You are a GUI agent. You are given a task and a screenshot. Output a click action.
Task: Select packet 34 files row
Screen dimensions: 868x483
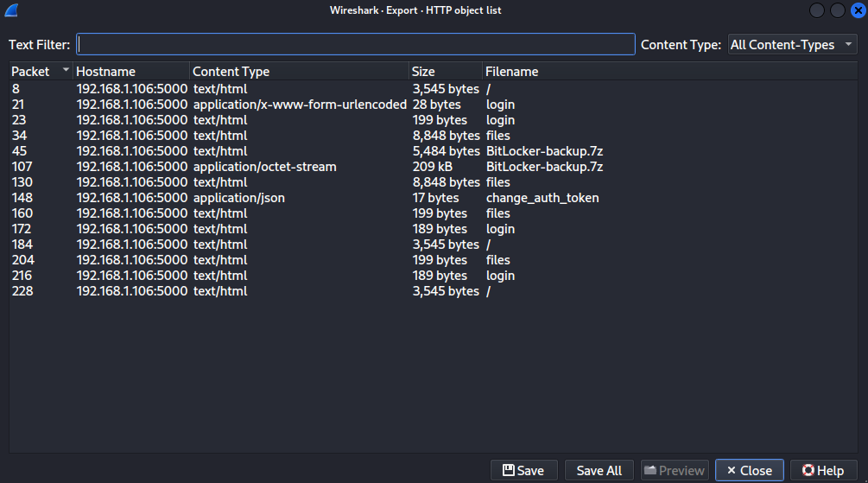point(434,136)
